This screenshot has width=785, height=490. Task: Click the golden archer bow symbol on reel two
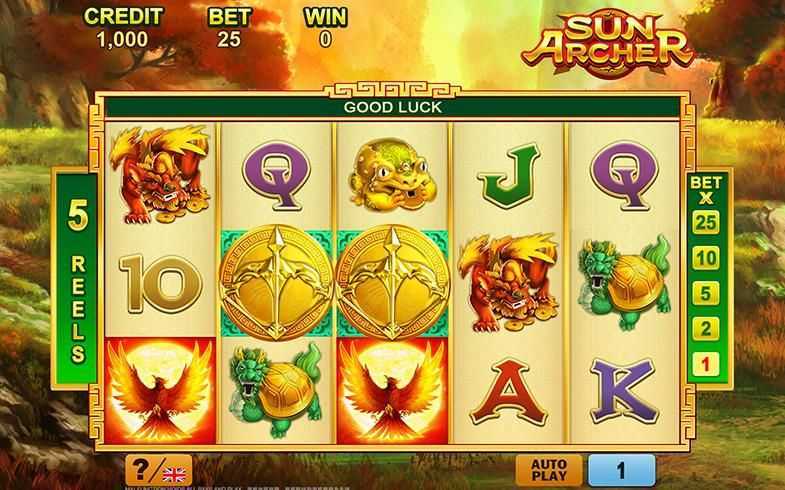coord(276,283)
